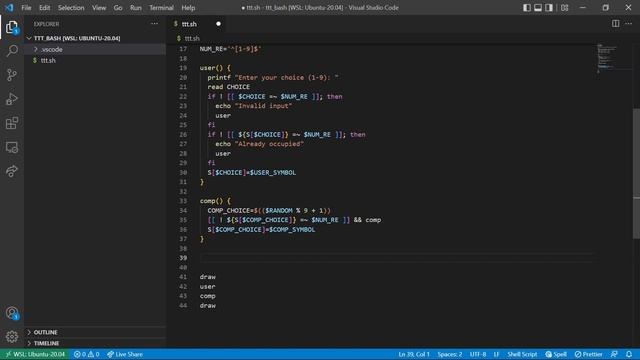Open the Search view
Screen dimensions: 640x360
[x=12, y=51]
